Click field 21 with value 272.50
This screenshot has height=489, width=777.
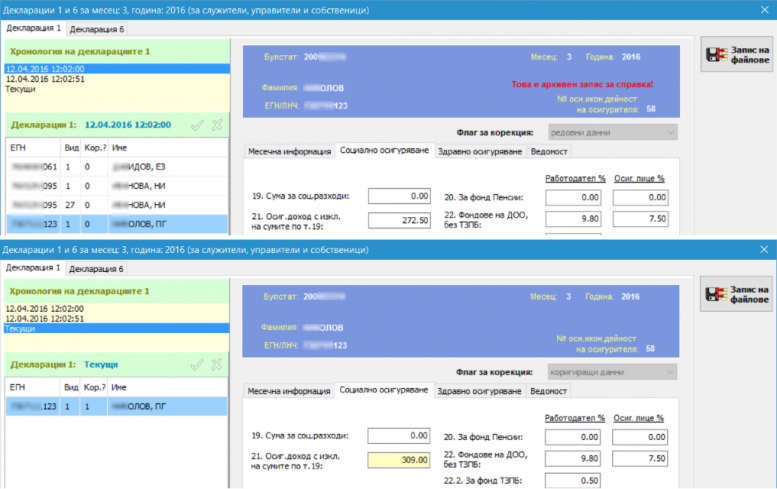click(399, 220)
